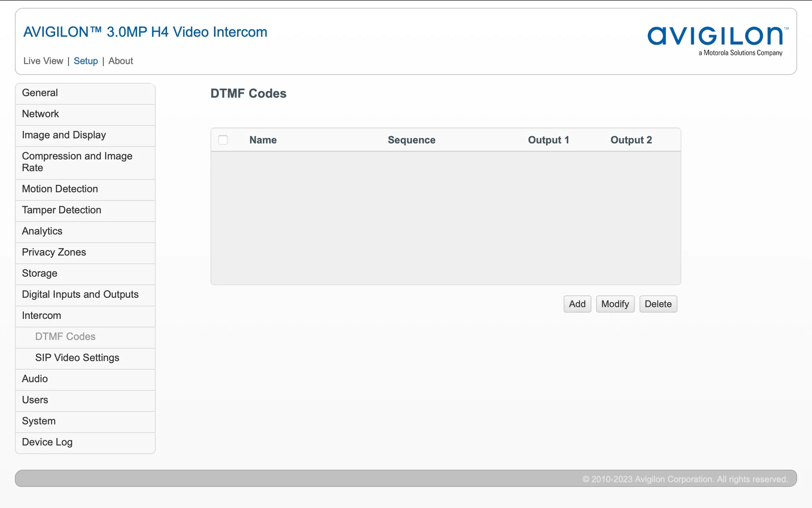Open System settings page
This screenshot has height=508, width=812.
pos(85,421)
